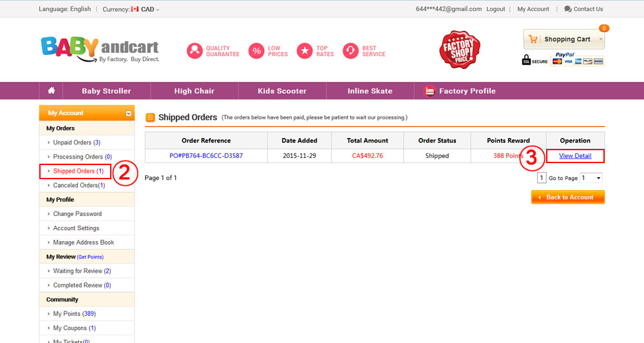Open the CAD currency dropdown
The image size is (644, 343).
click(150, 9)
